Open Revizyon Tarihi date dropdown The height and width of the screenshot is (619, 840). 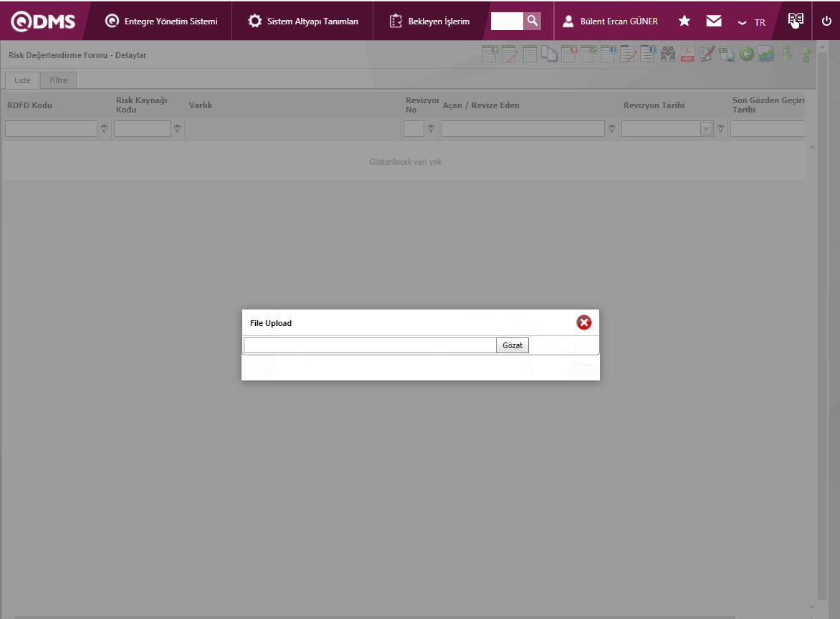tap(706, 129)
